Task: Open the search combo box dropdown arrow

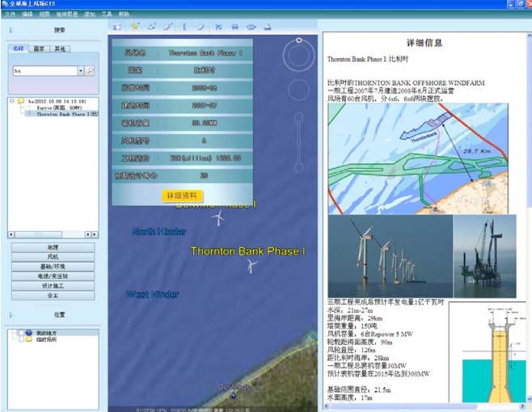Action: tap(81, 70)
